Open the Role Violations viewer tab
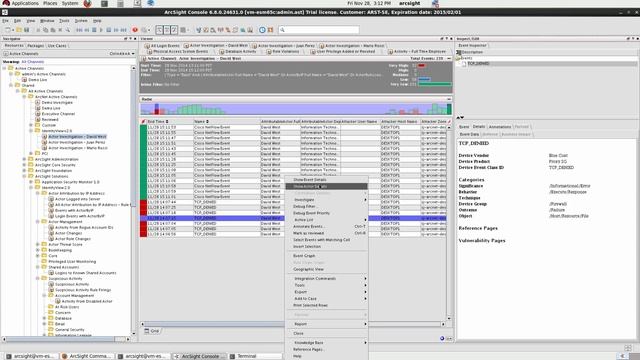This screenshot has height=360, width=640. pos(283,52)
